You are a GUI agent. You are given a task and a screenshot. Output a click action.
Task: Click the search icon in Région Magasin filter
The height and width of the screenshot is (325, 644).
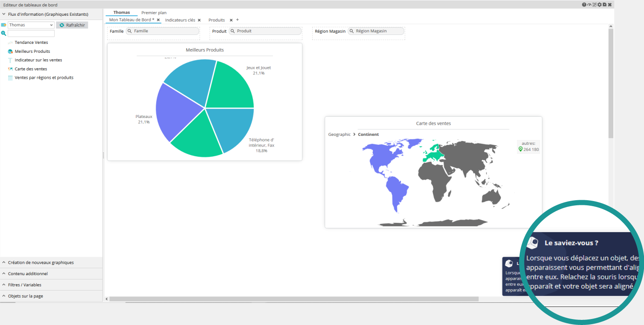(352, 31)
